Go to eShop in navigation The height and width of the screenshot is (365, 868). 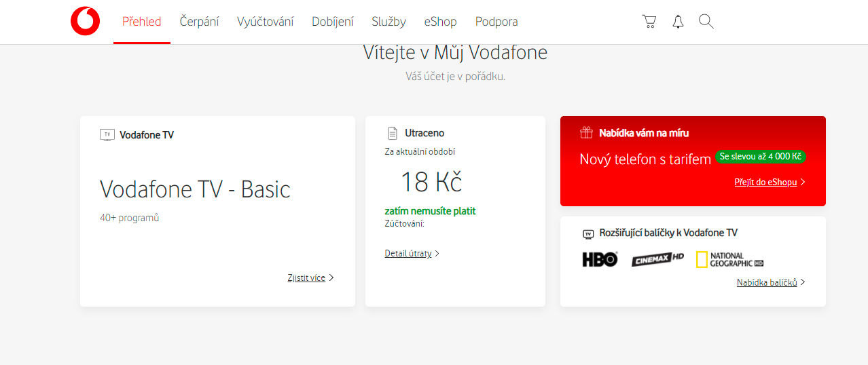point(440,22)
